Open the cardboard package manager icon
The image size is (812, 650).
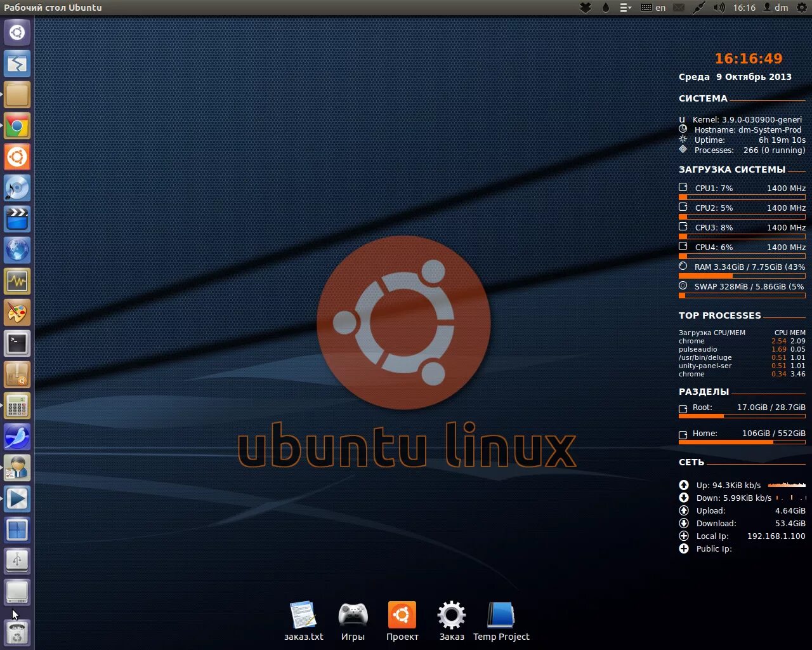17,375
